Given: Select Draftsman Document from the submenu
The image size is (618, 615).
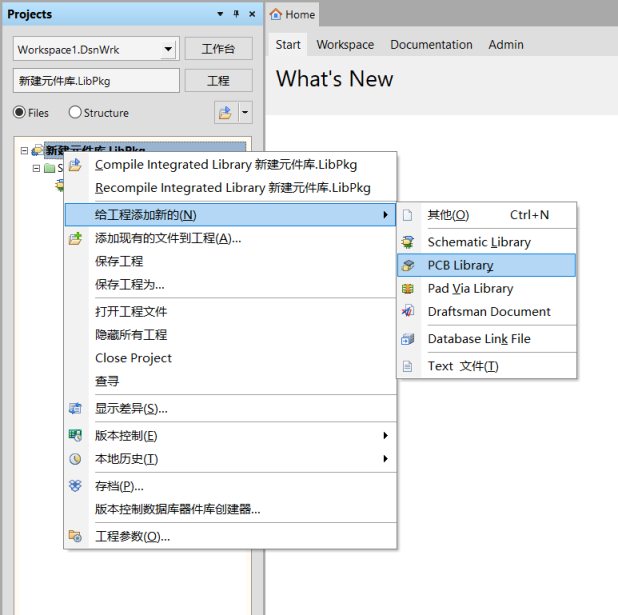Looking at the screenshot, I should [x=487, y=311].
